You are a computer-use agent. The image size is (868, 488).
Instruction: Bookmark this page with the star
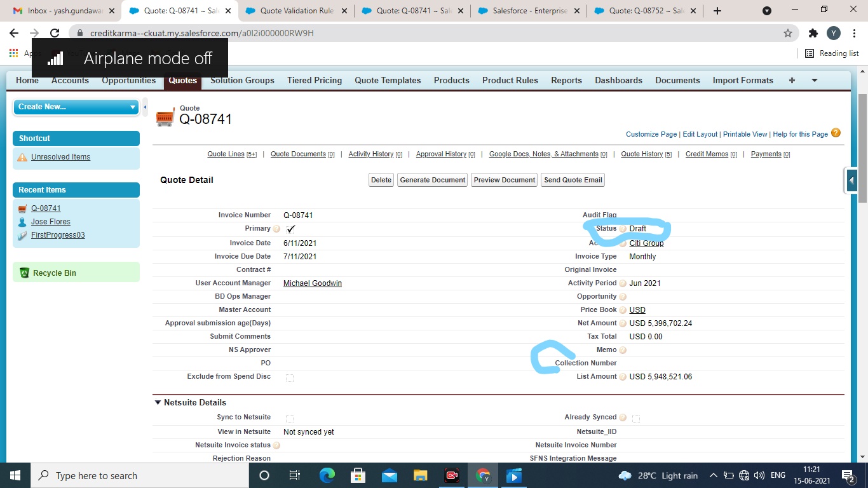tap(788, 33)
